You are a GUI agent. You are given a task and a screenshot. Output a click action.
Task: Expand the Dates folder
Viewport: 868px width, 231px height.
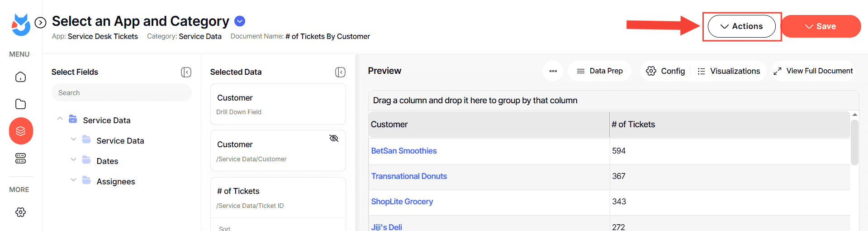point(73,159)
